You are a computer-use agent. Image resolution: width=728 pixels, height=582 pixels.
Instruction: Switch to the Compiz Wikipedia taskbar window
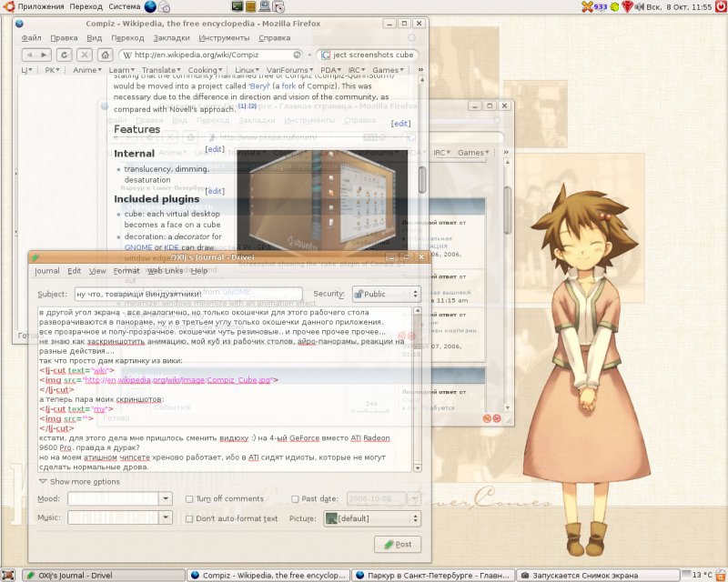point(268,575)
